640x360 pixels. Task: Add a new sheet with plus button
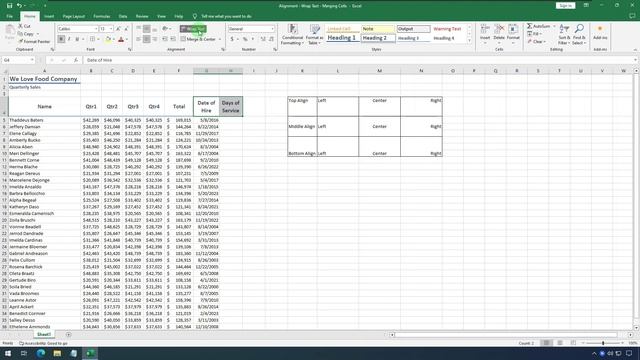pos(68,335)
